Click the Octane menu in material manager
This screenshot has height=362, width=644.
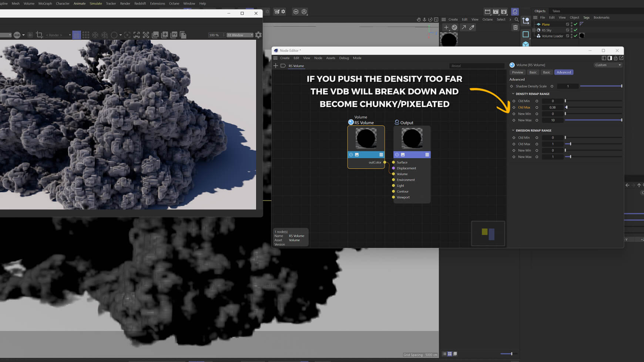(x=487, y=19)
